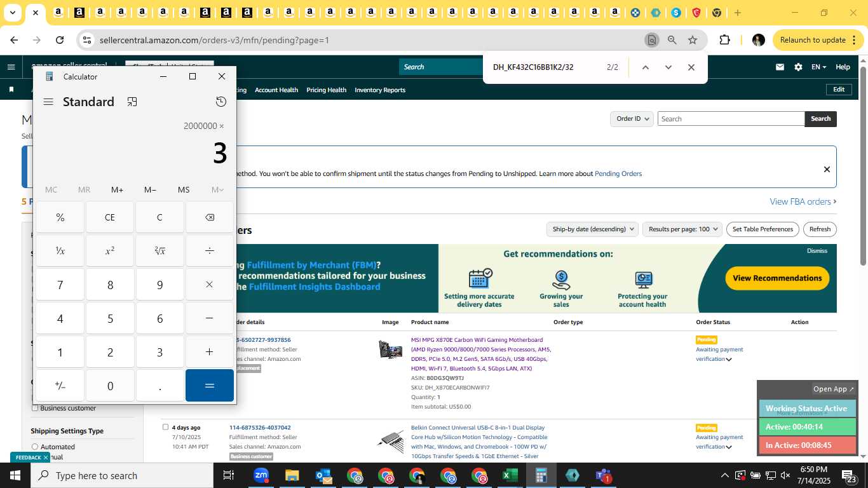Viewport: 868px width, 488px height.
Task: Click Set Table Preferences button
Action: coord(763,229)
